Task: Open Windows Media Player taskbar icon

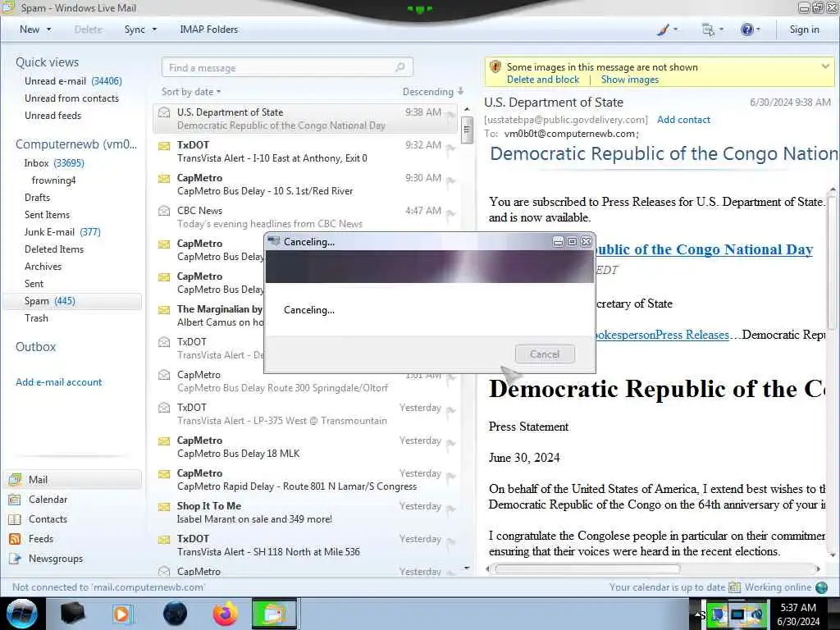Action: point(121,614)
